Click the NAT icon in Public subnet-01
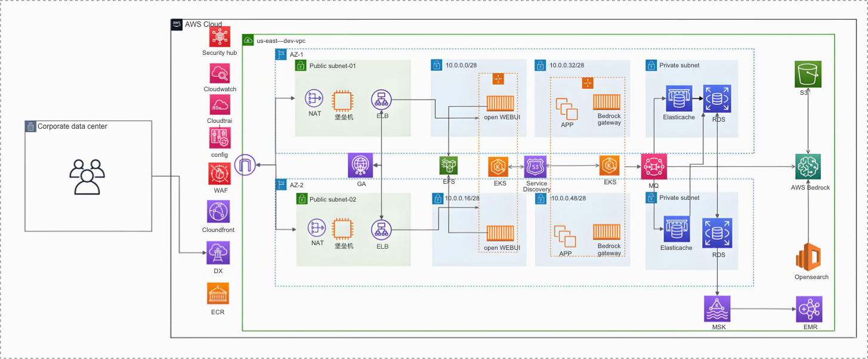The image size is (868, 359). coord(314,100)
